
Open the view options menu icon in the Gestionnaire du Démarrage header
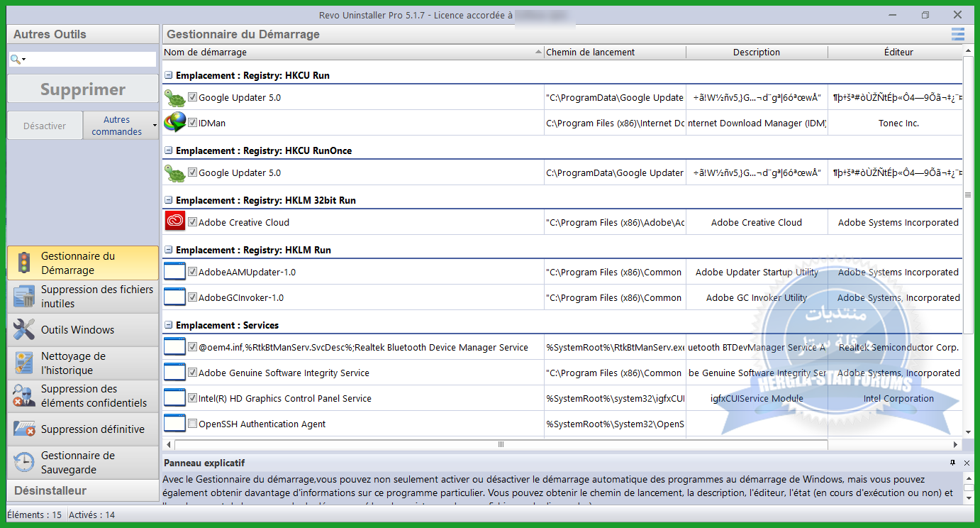click(958, 34)
